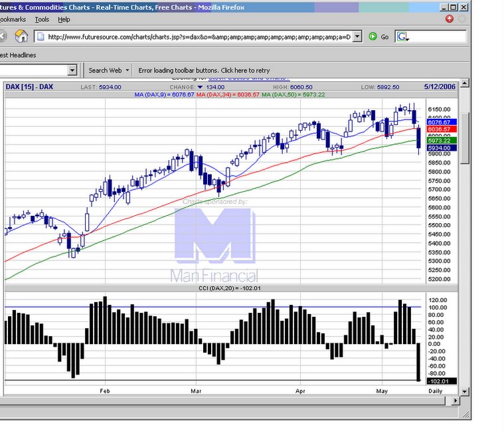This screenshot has height=431, width=504.
Task: Click the Daily interval label
Action: (x=436, y=391)
